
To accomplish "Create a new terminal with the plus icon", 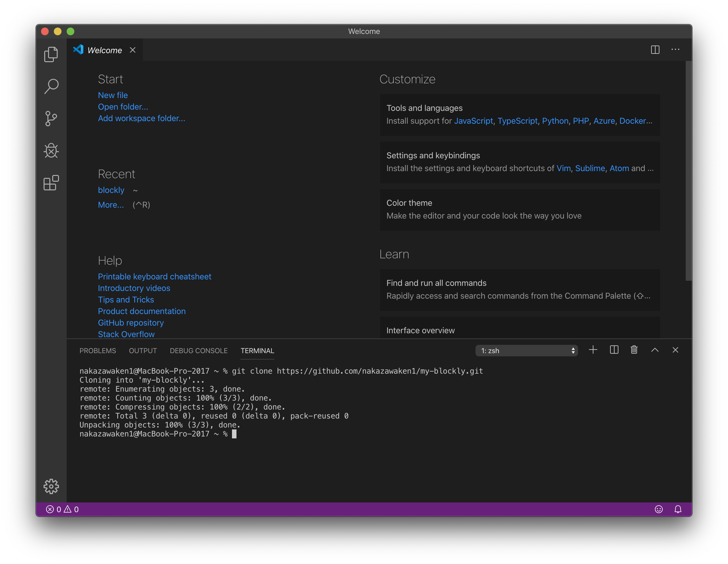I will [x=593, y=350].
